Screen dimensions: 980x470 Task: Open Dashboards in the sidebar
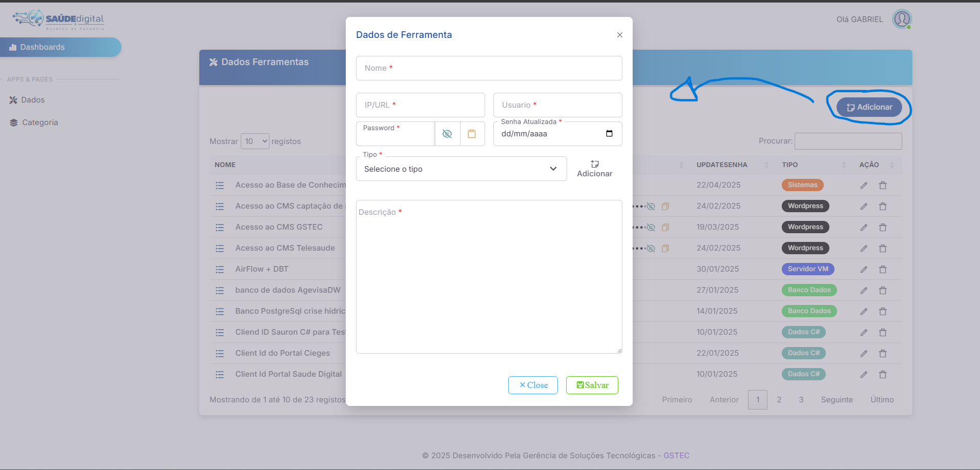click(60, 47)
